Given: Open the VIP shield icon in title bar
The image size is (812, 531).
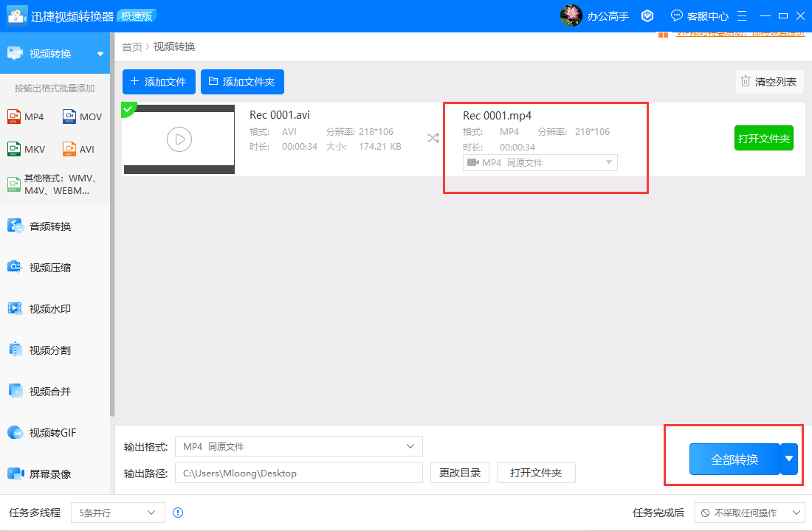Looking at the screenshot, I should point(647,15).
